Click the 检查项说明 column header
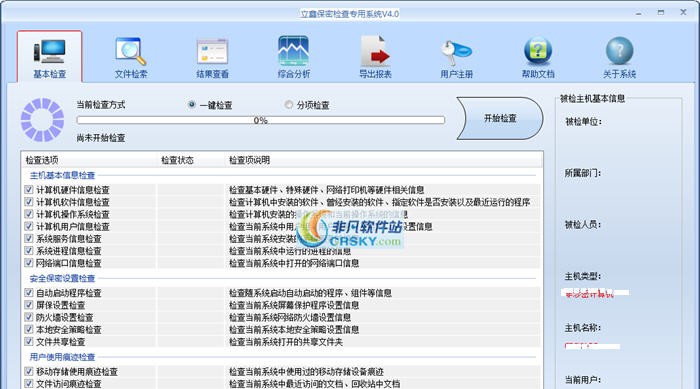Image resolution: width=700 pixels, height=389 pixels. pos(250,160)
